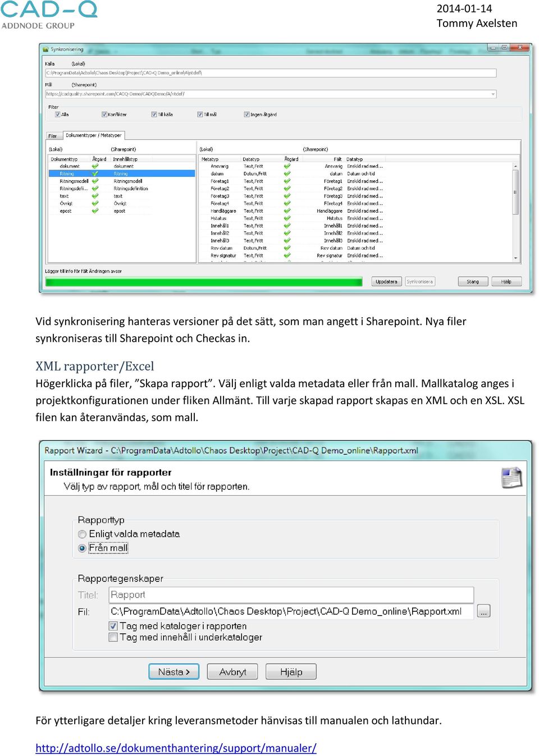Select the Dokumenttyper / Metatyper tab

tap(93, 135)
